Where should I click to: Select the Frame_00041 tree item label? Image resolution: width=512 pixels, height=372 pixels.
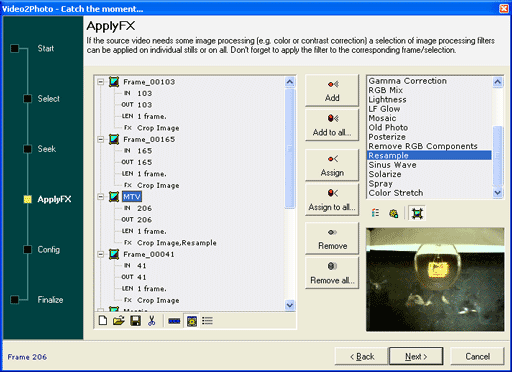click(x=149, y=254)
